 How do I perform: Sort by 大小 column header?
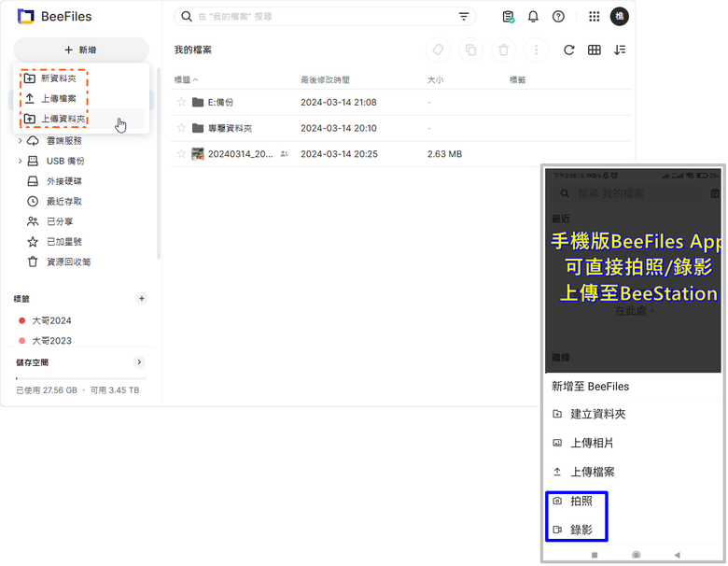coord(435,80)
